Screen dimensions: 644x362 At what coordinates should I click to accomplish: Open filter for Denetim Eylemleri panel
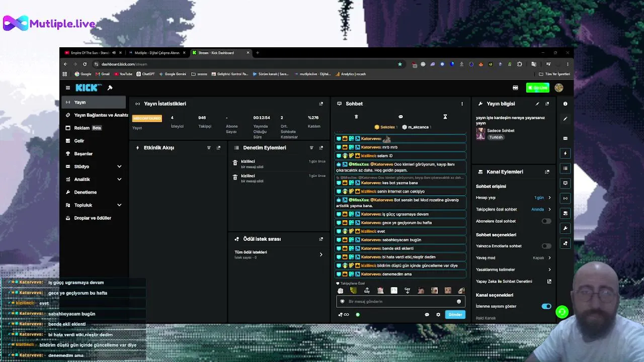click(311, 148)
